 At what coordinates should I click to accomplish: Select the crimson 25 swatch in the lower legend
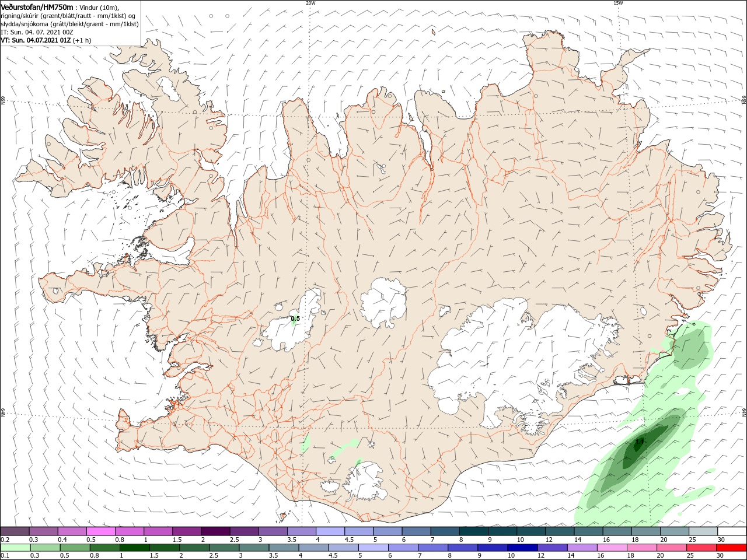(702, 548)
